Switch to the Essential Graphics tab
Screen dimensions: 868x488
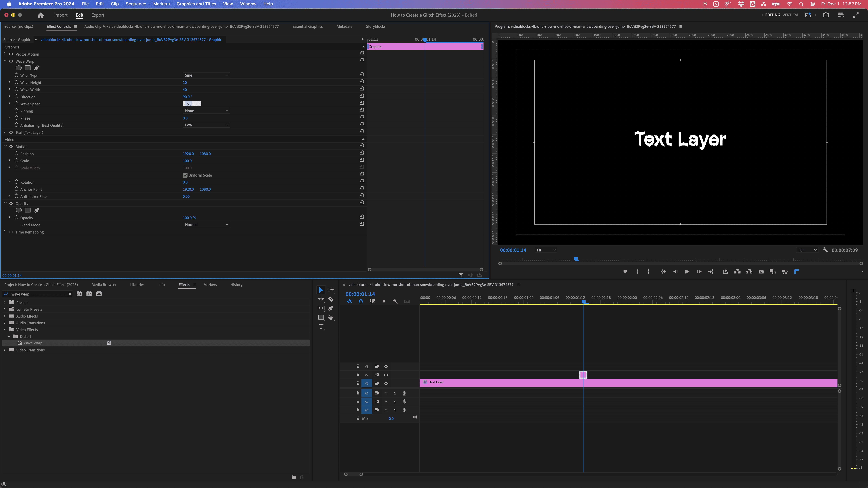coord(307,26)
